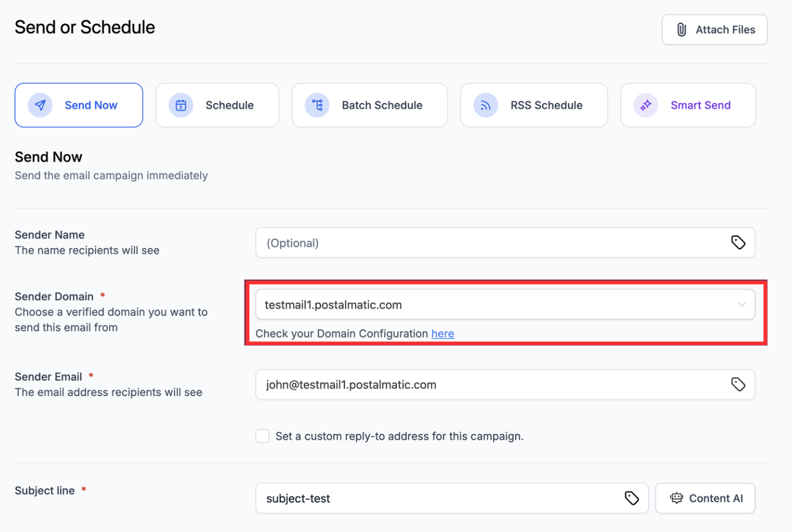Choose the RSS Schedule tab
This screenshot has height=532, width=792.
click(534, 105)
